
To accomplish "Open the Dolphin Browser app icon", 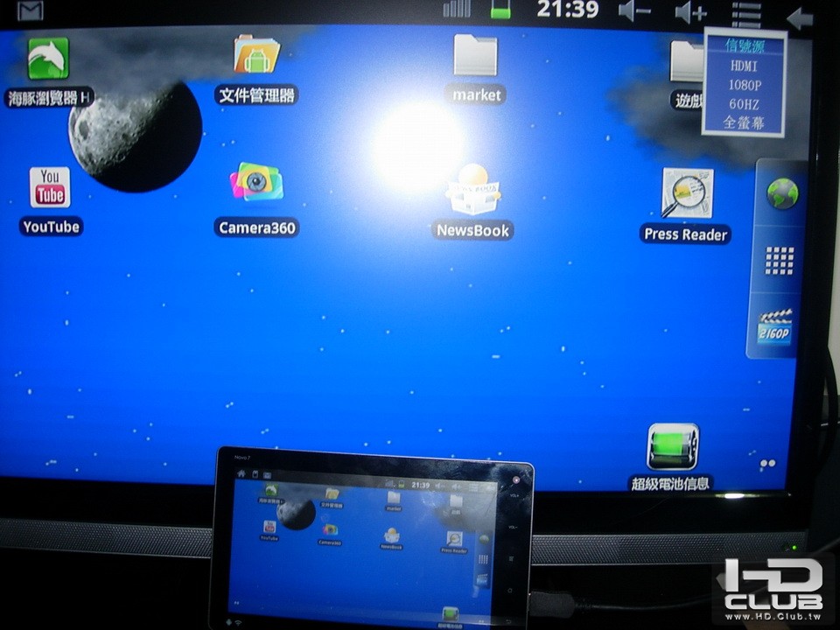I will (48, 59).
